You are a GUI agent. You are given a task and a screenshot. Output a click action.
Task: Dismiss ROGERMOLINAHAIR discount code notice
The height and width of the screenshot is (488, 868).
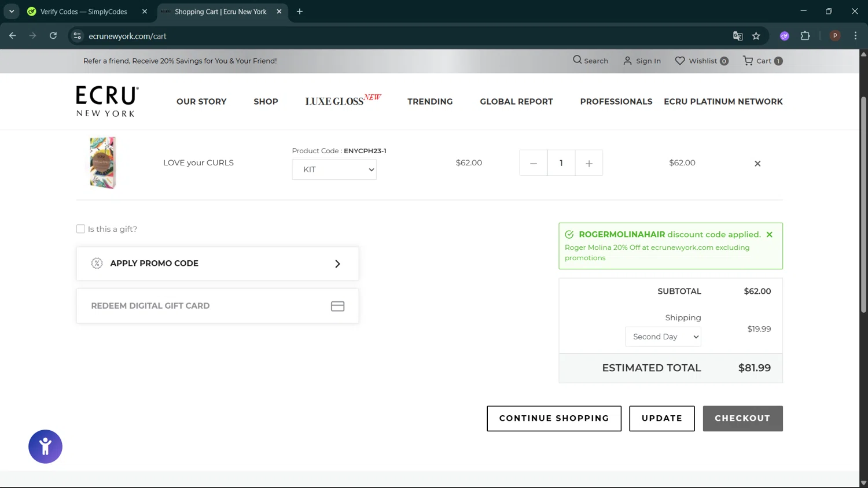point(769,235)
